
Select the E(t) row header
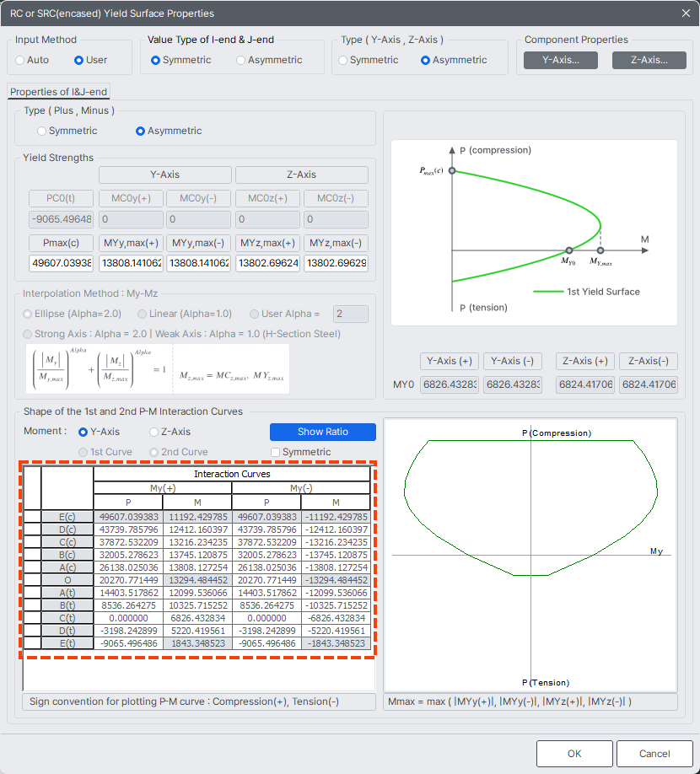point(67,643)
